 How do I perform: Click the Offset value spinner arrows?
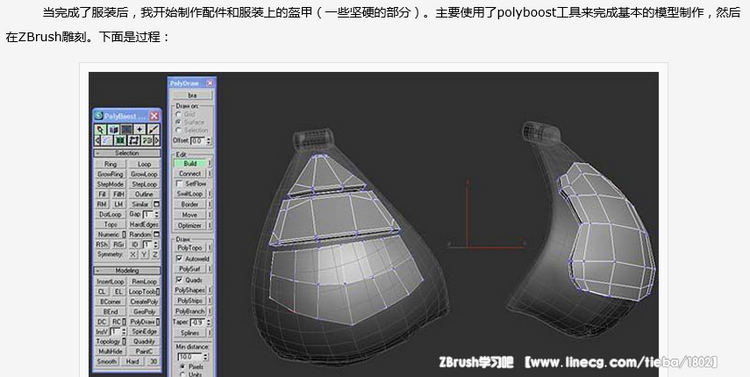[x=209, y=141]
